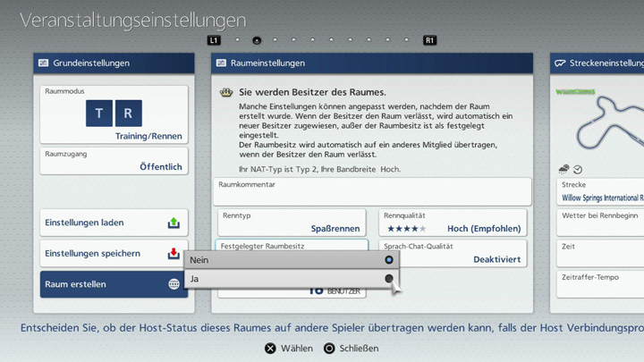
Task: Choose the Ja radio option
Action: pyautogui.click(x=388, y=279)
